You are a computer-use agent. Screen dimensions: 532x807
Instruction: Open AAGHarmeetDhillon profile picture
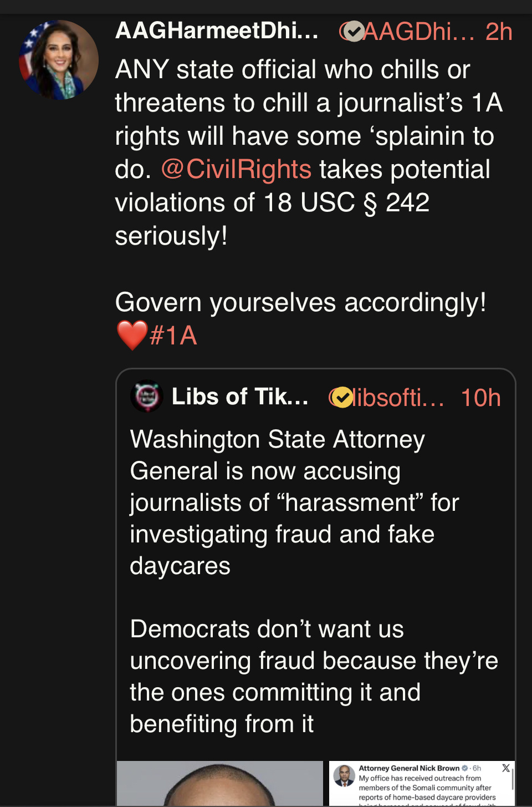(x=58, y=60)
